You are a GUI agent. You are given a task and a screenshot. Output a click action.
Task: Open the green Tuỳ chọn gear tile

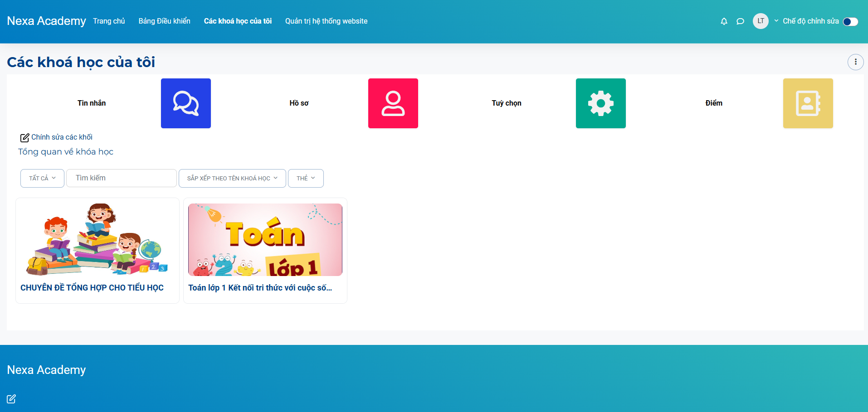click(x=600, y=103)
